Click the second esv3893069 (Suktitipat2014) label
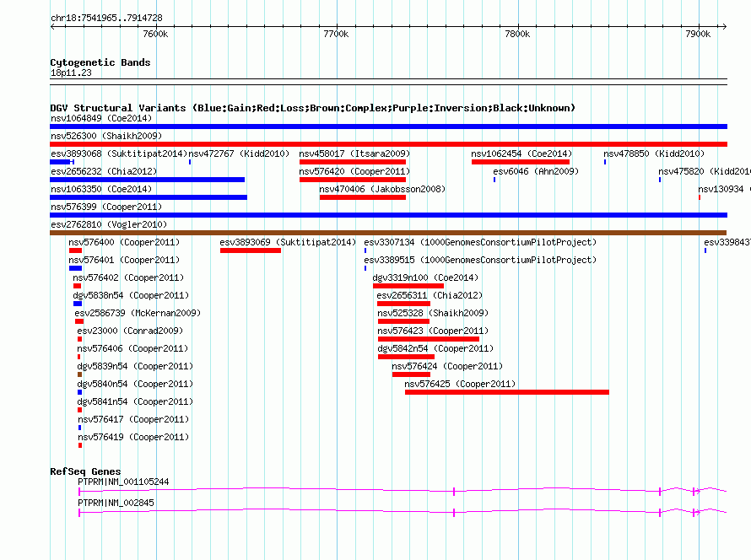Screen dimensions: 751x560 [x=288, y=242]
